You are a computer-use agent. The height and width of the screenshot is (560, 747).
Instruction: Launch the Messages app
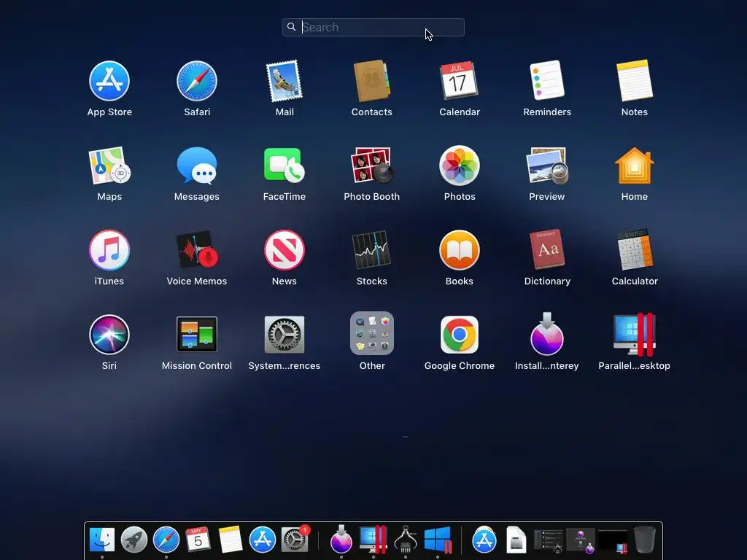197,166
